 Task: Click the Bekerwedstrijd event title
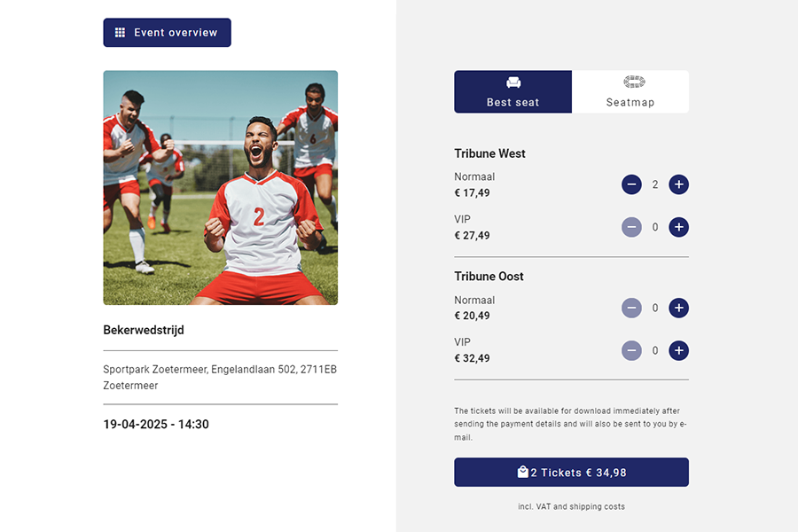point(144,330)
